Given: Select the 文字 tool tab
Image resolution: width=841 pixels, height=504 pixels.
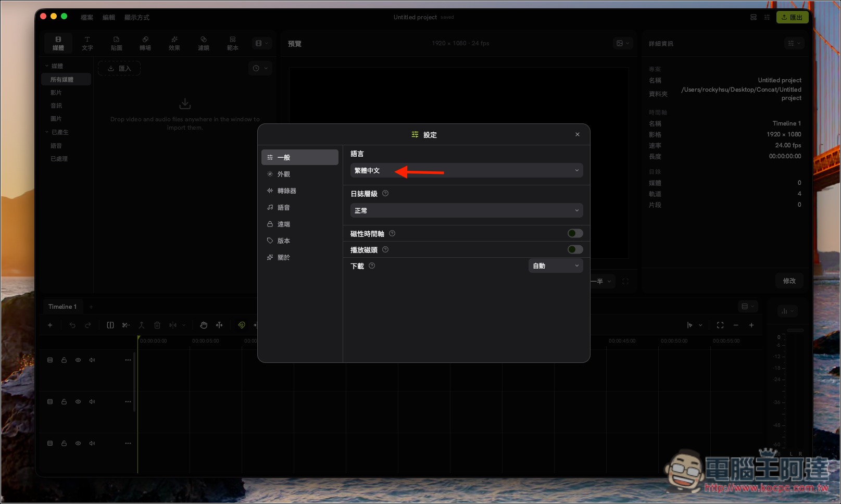Looking at the screenshot, I should (x=87, y=44).
